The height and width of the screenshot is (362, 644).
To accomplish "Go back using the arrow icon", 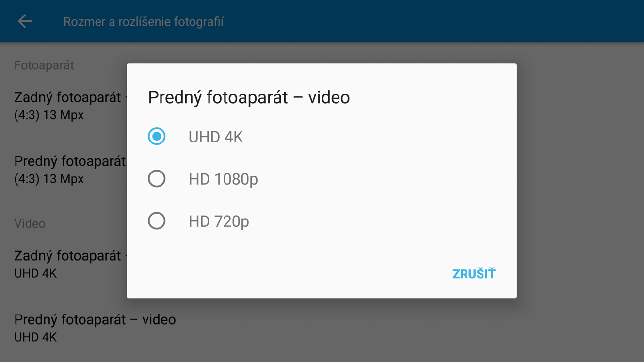I will point(25,21).
